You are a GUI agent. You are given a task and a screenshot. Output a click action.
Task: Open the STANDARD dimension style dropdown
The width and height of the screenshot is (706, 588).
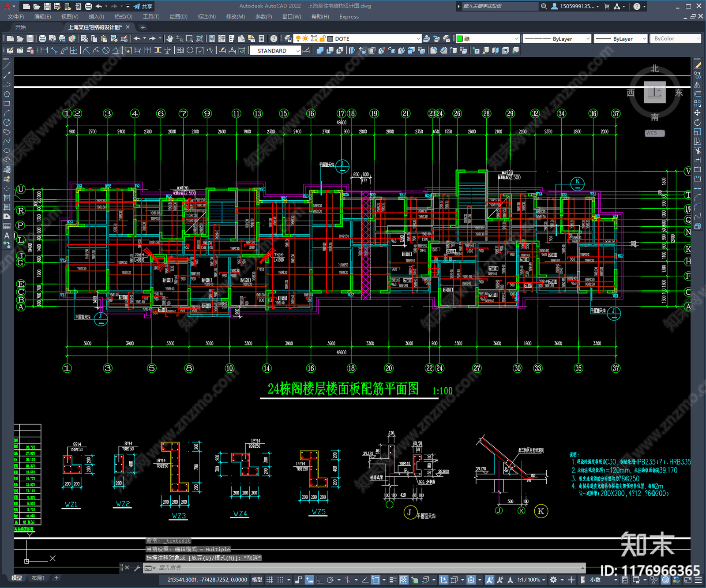click(275, 51)
